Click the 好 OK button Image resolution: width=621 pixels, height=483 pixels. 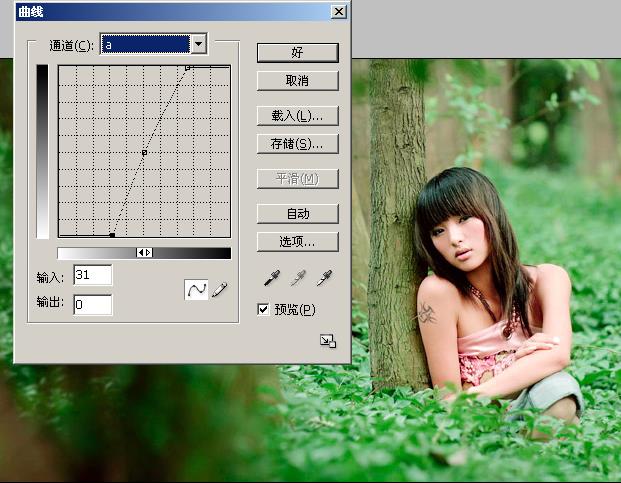(298, 53)
